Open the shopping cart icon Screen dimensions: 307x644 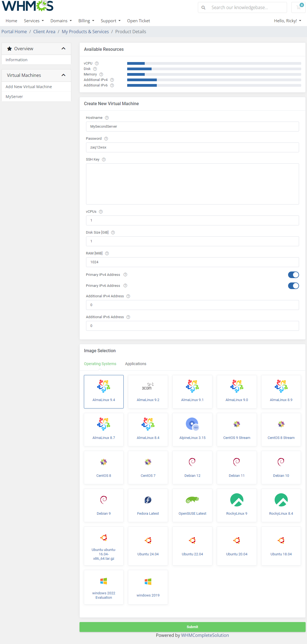pyautogui.click(x=299, y=7)
